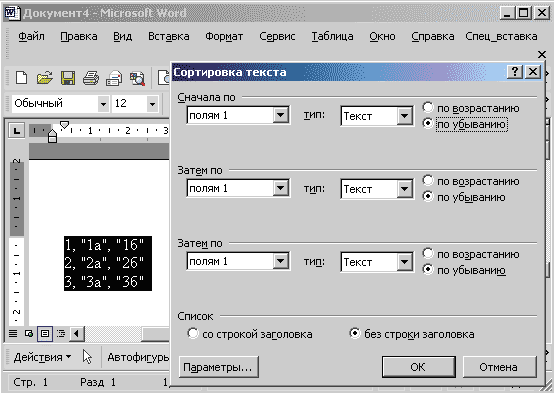Screen dimensions: 554x393
Task: Expand the 'Сначала по' field dropdown
Action: (281, 115)
